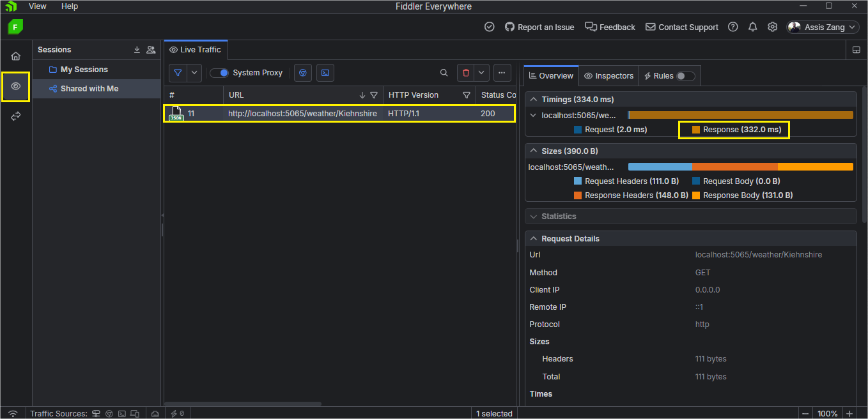Screen dimensions: 868x419
Task: Click the router gateway icon in status bar
Action: pos(155,413)
